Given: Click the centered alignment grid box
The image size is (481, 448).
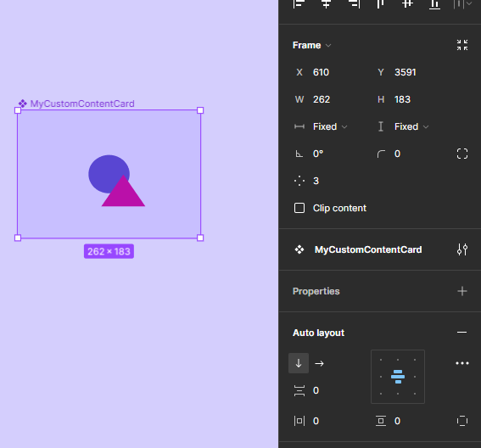Looking at the screenshot, I should tap(398, 377).
